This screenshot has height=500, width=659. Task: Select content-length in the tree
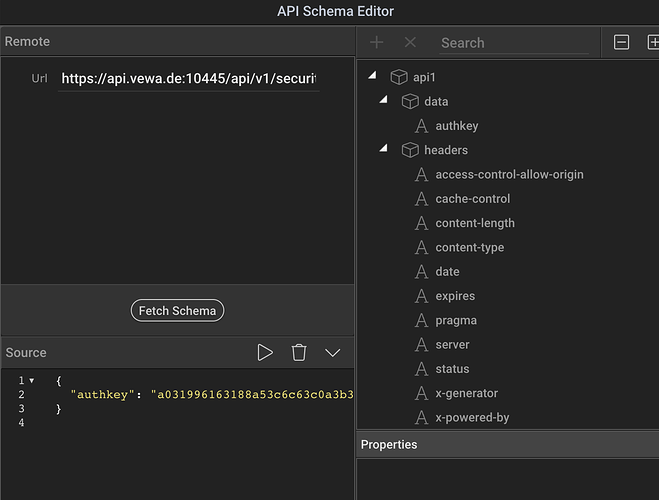(475, 223)
